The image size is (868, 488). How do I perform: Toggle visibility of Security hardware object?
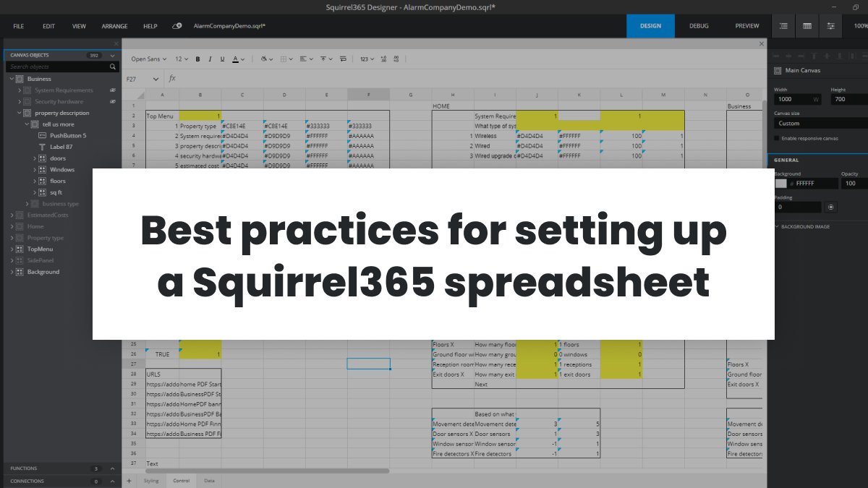point(111,101)
